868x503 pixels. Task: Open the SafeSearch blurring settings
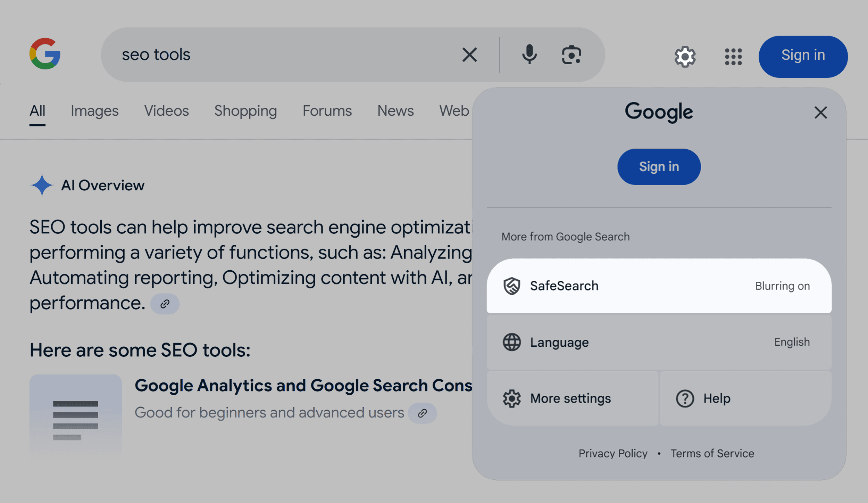658,286
